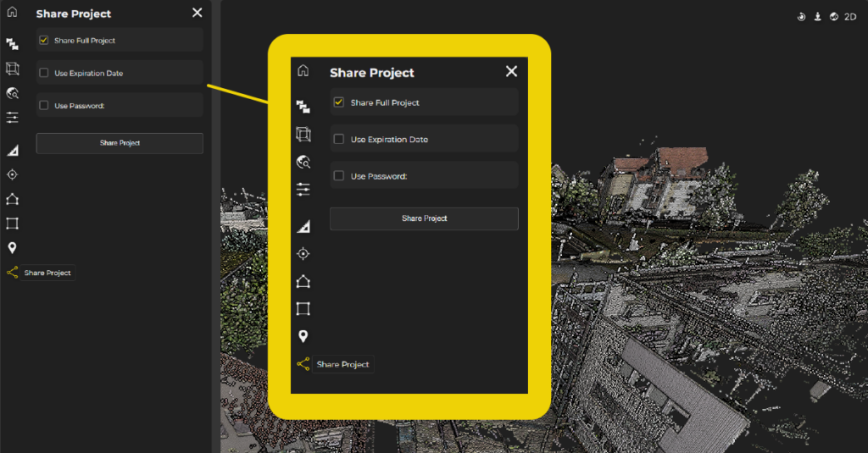Select the rectangle tool in left sidebar

click(12, 224)
